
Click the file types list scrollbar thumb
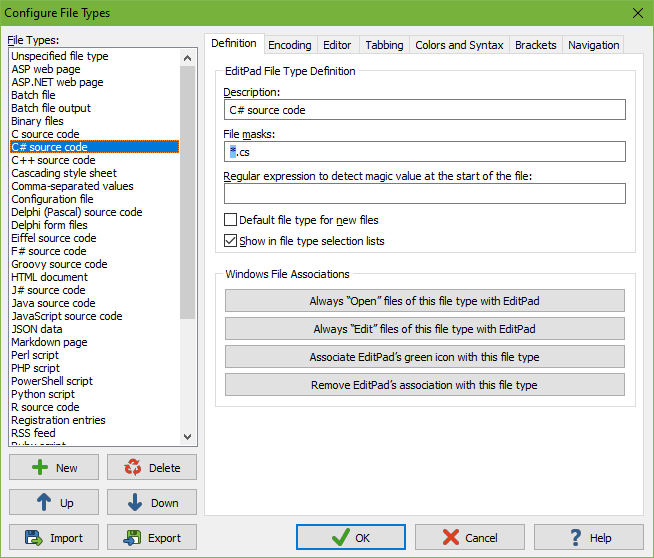pos(188,193)
